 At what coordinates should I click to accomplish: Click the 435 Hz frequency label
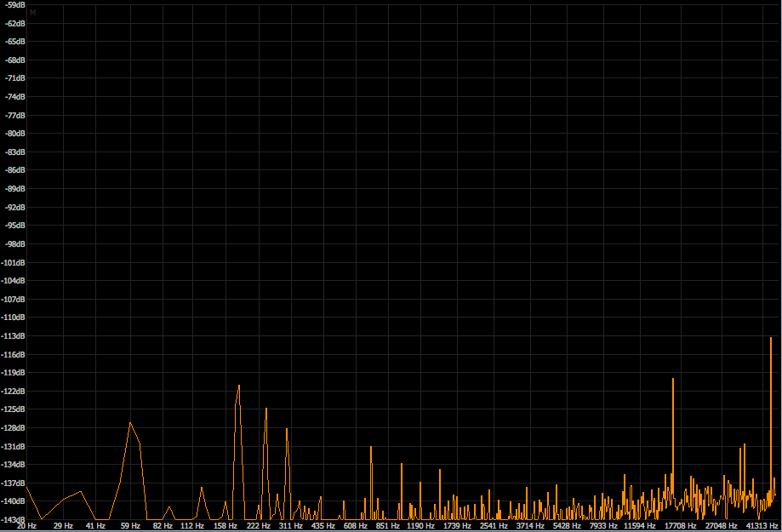(x=323, y=525)
